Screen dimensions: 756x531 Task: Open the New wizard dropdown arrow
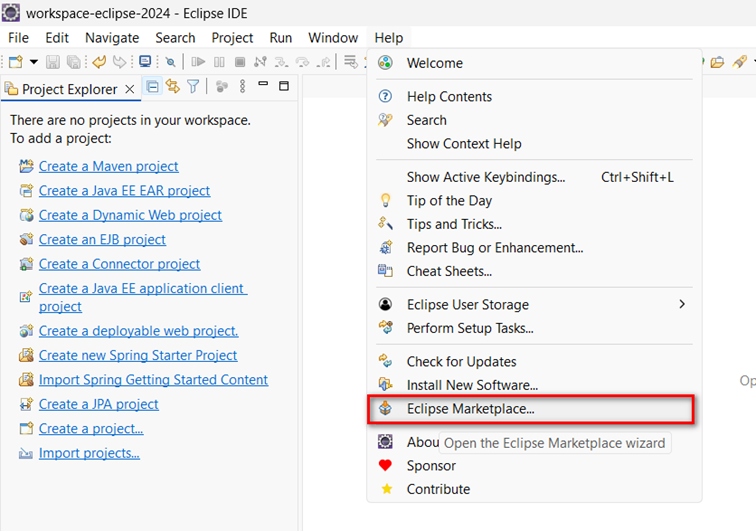point(33,62)
